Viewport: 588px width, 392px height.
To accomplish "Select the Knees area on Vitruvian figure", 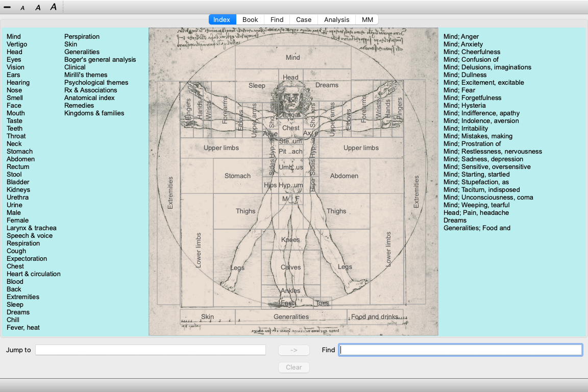I will point(290,240).
